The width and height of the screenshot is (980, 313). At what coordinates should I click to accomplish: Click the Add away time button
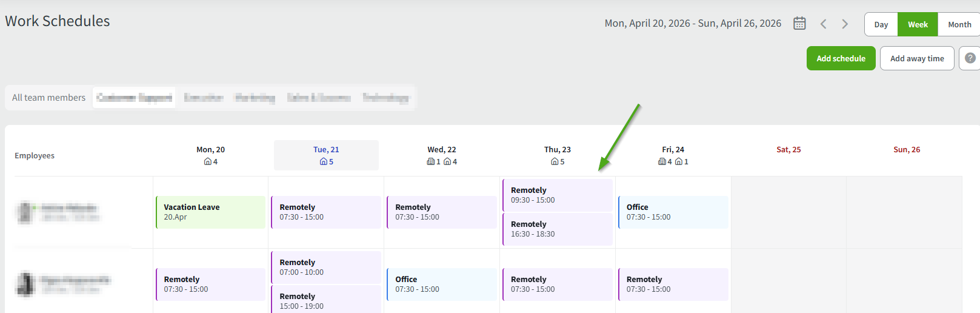tap(916, 58)
